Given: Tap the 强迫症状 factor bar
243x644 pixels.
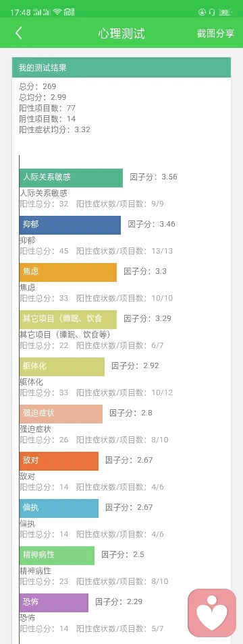Looking at the screenshot, I should [61, 414].
